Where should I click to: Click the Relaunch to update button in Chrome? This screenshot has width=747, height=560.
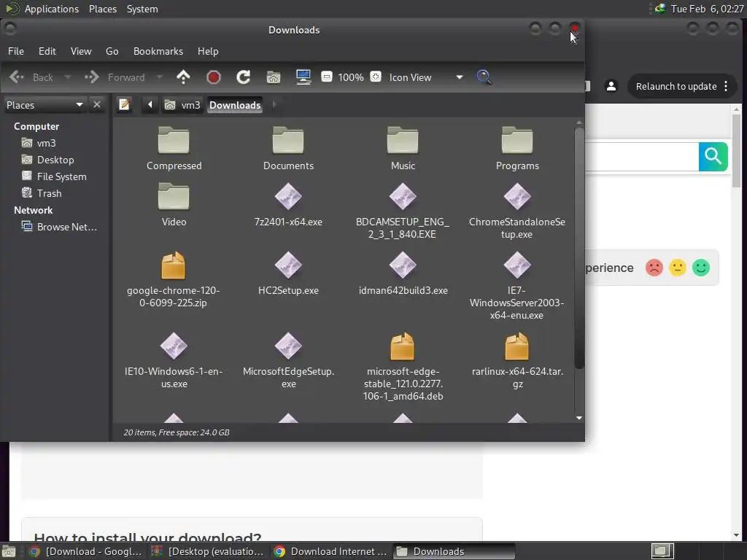682,86
